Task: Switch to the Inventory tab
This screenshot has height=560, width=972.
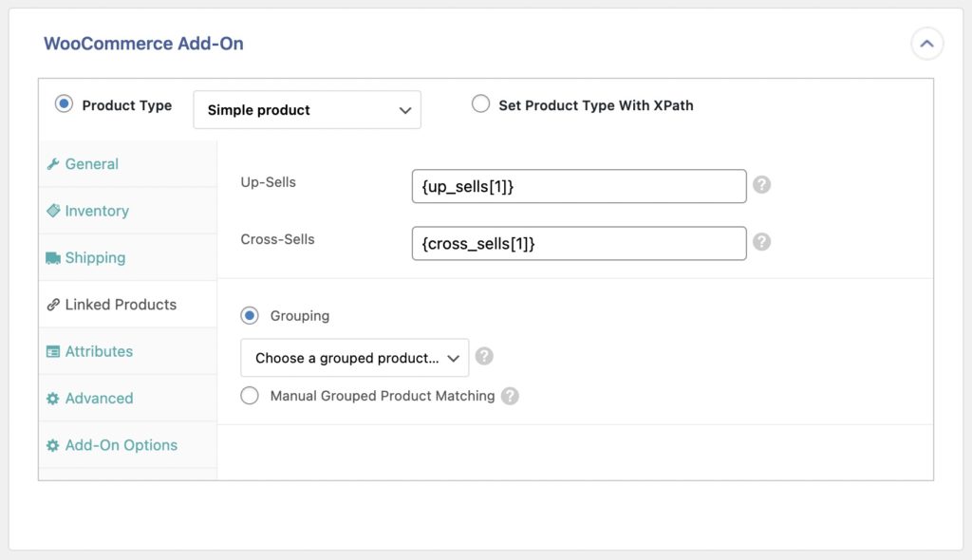Action: click(95, 211)
